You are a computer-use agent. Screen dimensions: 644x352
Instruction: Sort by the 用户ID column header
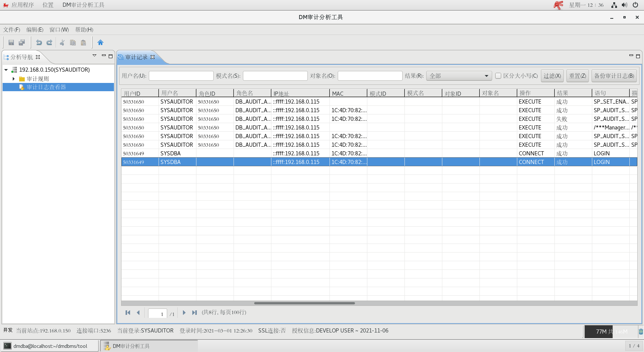pos(140,93)
